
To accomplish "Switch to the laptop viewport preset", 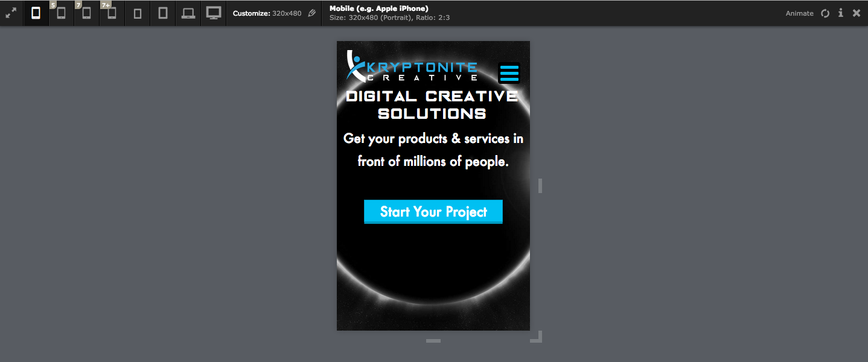I will [188, 13].
